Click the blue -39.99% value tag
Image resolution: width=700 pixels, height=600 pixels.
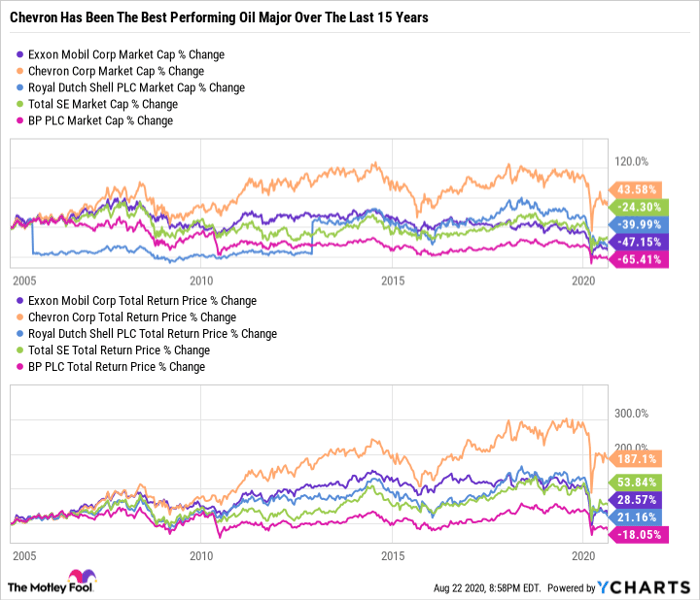pos(636,224)
